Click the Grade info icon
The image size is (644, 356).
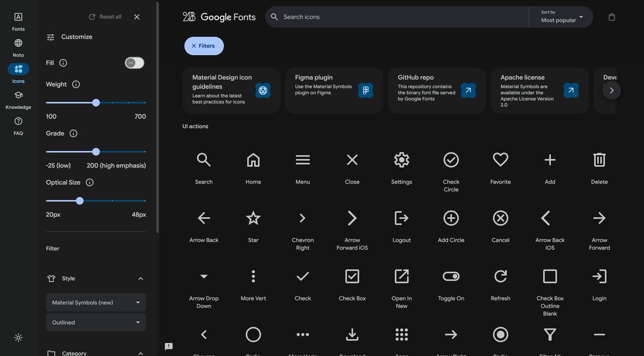click(x=74, y=133)
